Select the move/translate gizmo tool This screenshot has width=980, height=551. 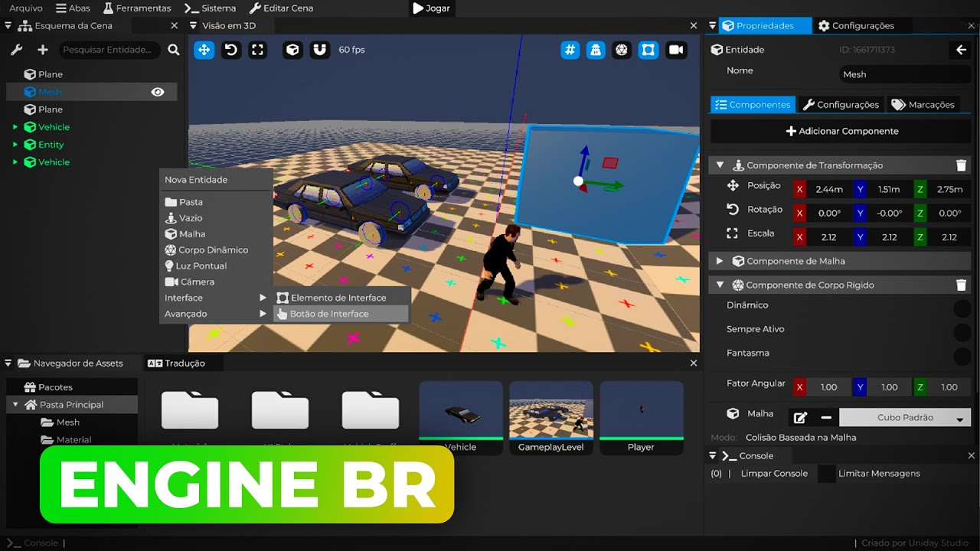pos(204,50)
